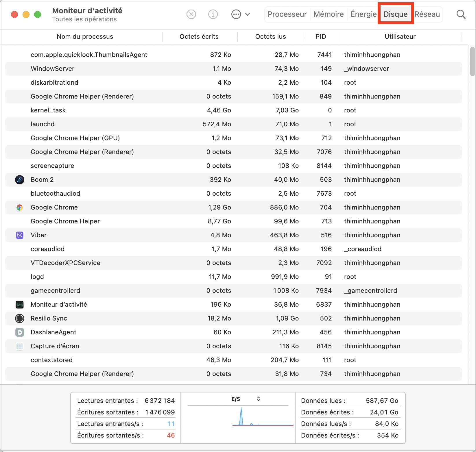
Task: Select the Boom 2 app icon
Action: pyautogui.click(x=20, y=180)
